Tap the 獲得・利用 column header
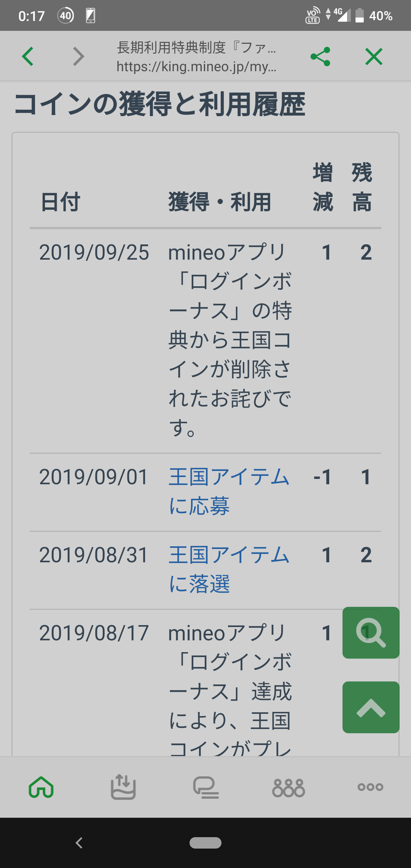Screen dimensions: 411x868 click(220, 202)
